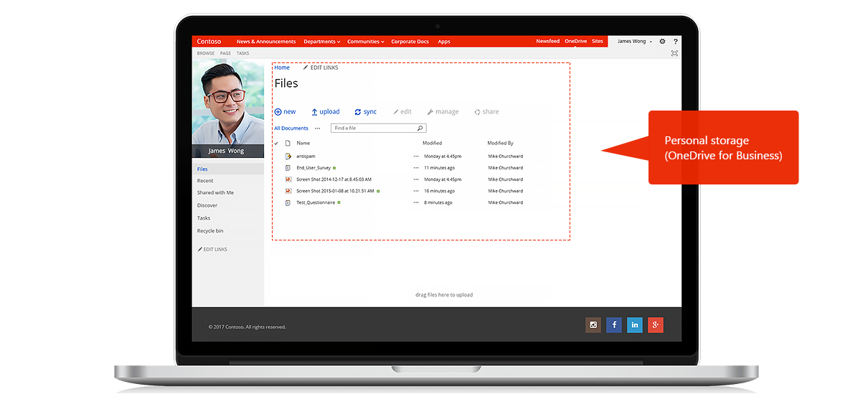Image resolution: width=868 pixels, height=412 pixels.
Task: Open Instagram social icon in footer
Action: pos(593,325)
